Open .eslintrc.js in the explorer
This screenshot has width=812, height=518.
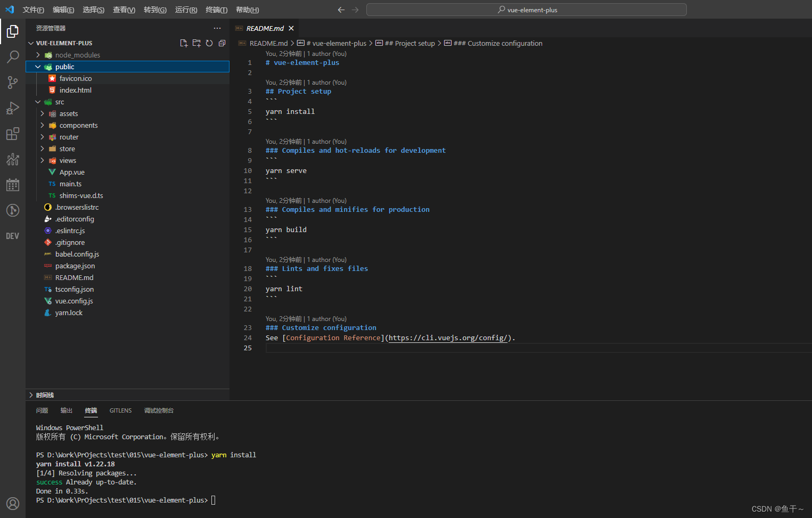70,231
